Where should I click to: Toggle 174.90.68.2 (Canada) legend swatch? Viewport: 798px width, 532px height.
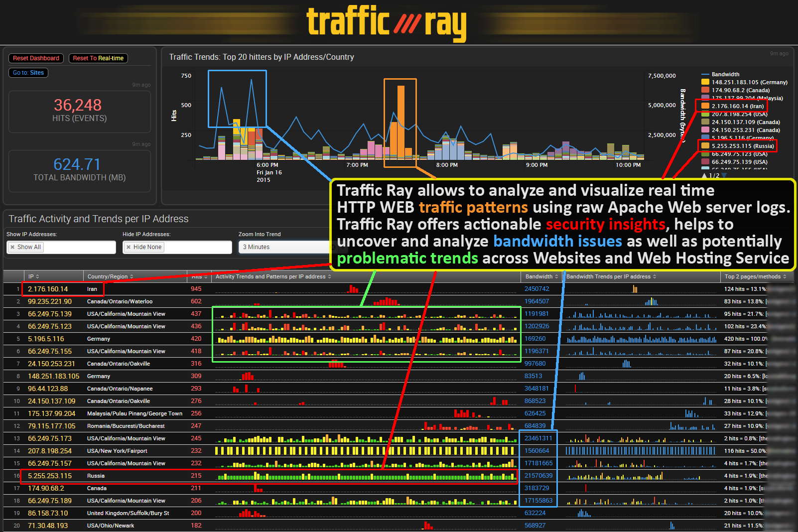[x=705, y=90]
